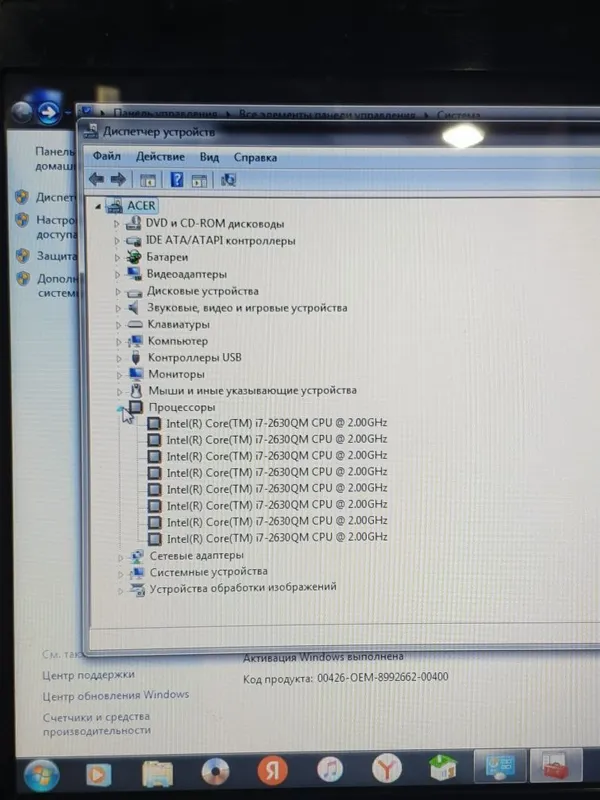
Task: Open the Yandex Browser taskbar icon
Action: (x=387, y=768)
